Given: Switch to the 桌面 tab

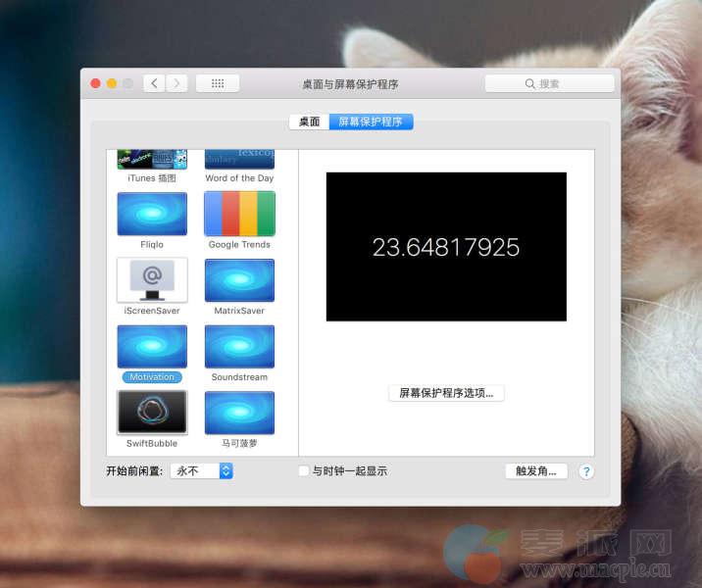Looking at the screenshot, I should 309,122.
